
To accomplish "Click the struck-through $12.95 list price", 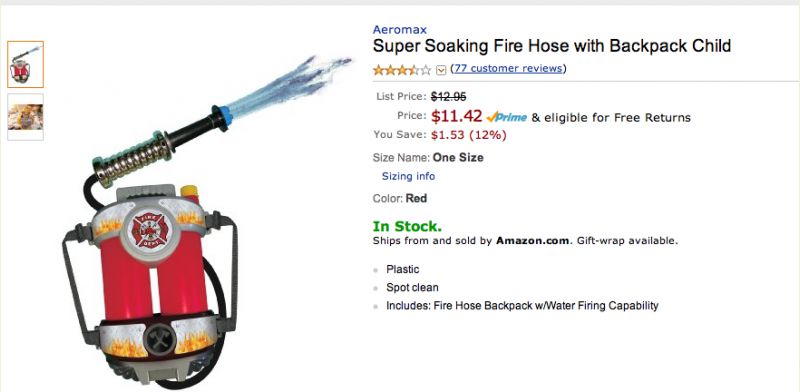I will (x=448, y=96).
